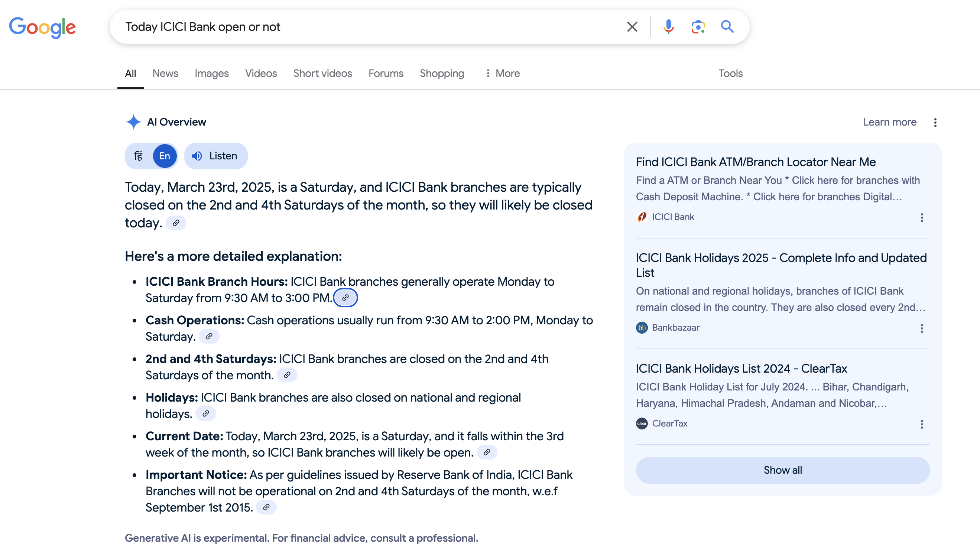Clear the search query text
980x558 pixels.
632,27
